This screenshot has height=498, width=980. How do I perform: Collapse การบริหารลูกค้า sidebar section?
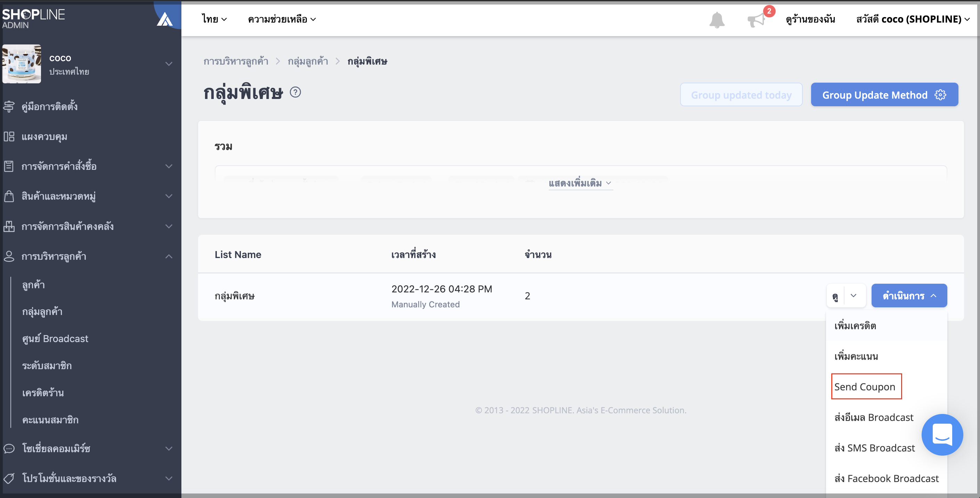169,256
